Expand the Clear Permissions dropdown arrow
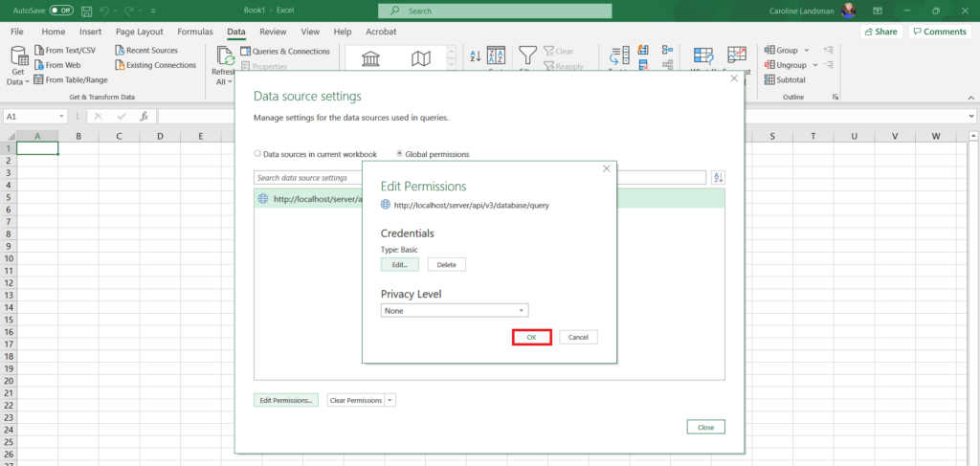Screen dimensions: 980x466 [390, 400]
